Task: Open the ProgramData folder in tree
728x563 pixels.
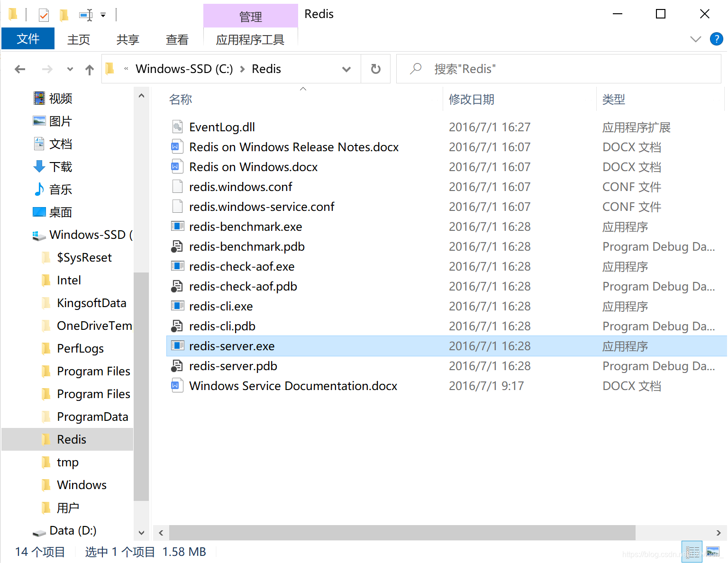Action: click(92, 417)
